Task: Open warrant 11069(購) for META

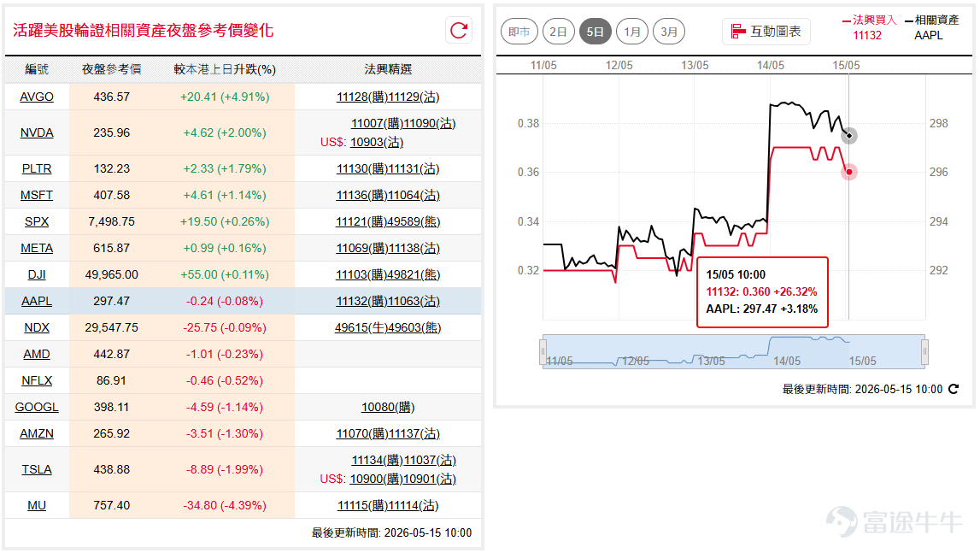Action: (x=362, y=249)
